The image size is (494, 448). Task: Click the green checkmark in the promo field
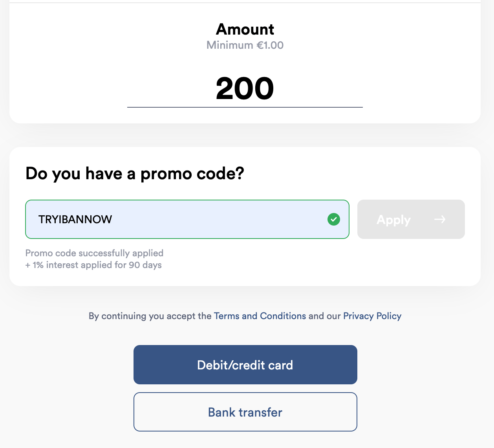334,219
